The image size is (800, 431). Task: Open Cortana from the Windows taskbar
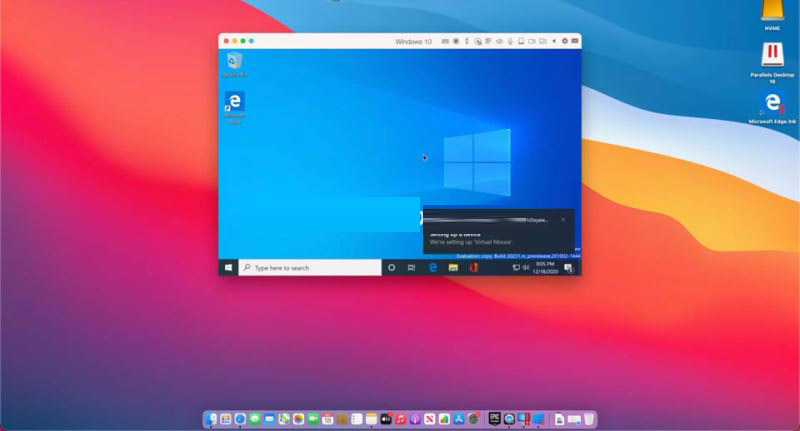click(x=391, y=268)
